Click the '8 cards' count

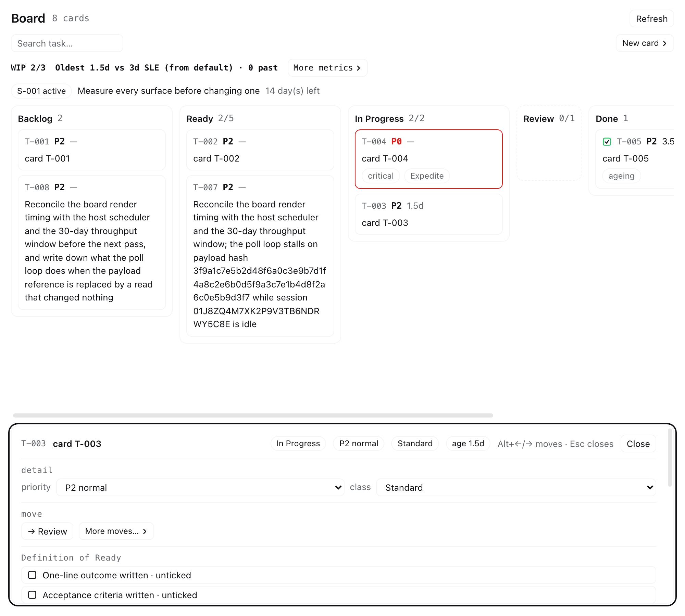[71, 18]
